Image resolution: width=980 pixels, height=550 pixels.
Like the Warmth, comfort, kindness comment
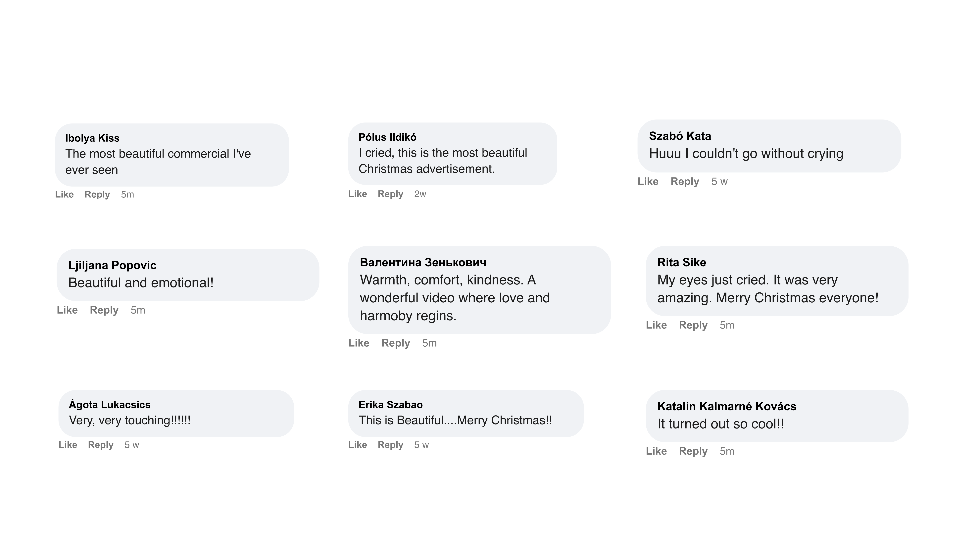click(x=359, y=343)
